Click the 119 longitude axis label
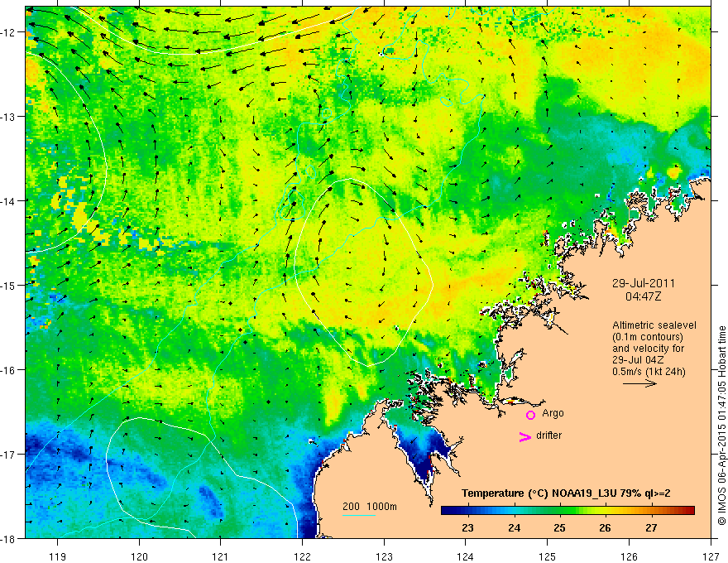728x563 pixels. [58, 556]
